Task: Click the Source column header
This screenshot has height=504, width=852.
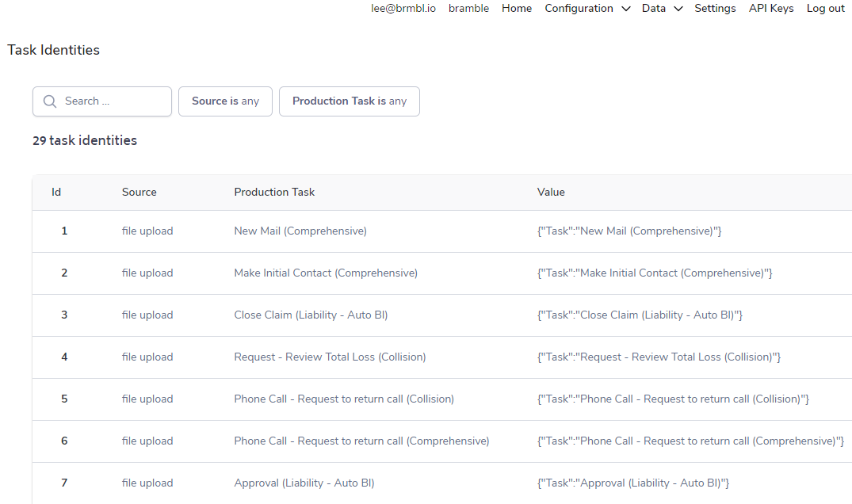Action: click(139, 192)
